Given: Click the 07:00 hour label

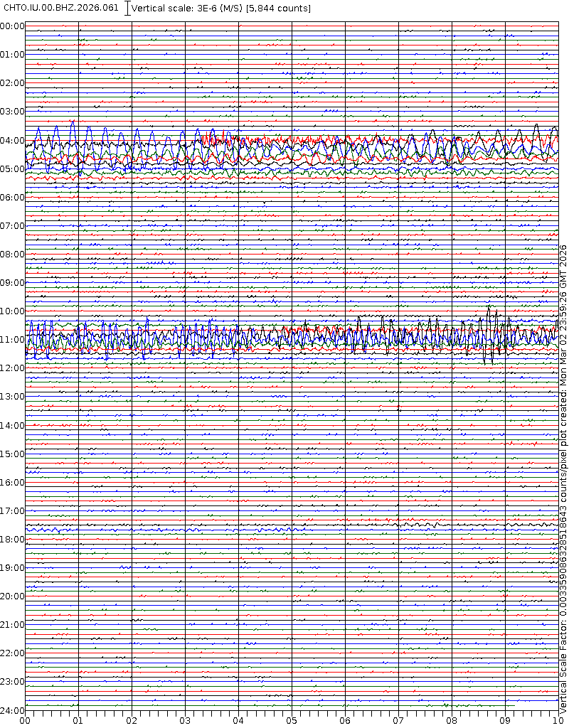Looking at the screenshot, I should coord(12,226).
